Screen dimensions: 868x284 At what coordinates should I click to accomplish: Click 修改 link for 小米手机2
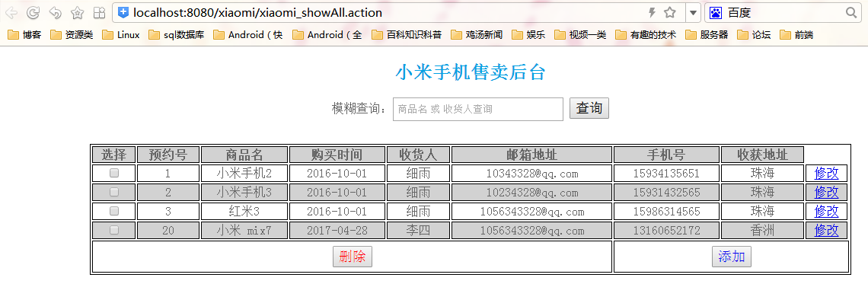pos(826,174)
